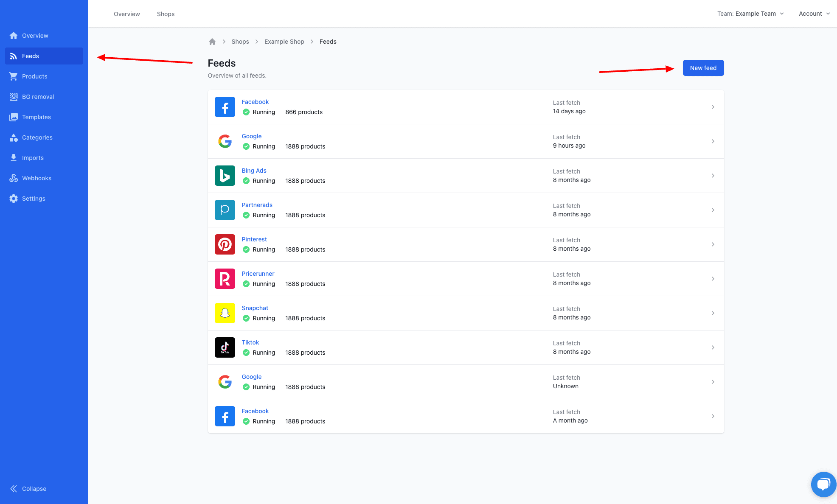Open the chat support bubble

click(x=823, y=484)
